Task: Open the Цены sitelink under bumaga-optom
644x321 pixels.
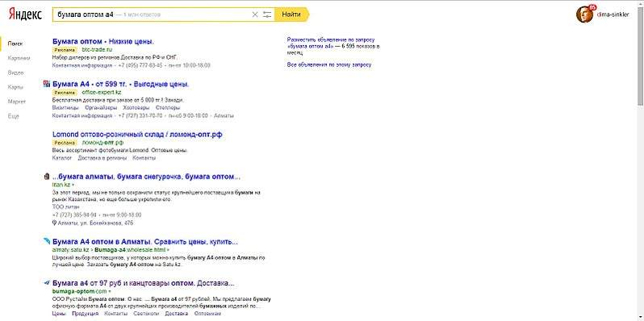Action: pos(59,314)
